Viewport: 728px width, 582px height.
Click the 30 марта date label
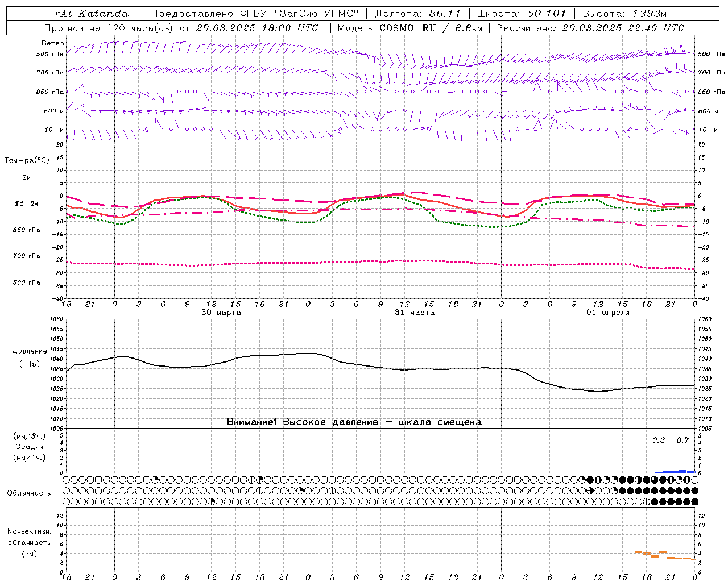point(221,312)
